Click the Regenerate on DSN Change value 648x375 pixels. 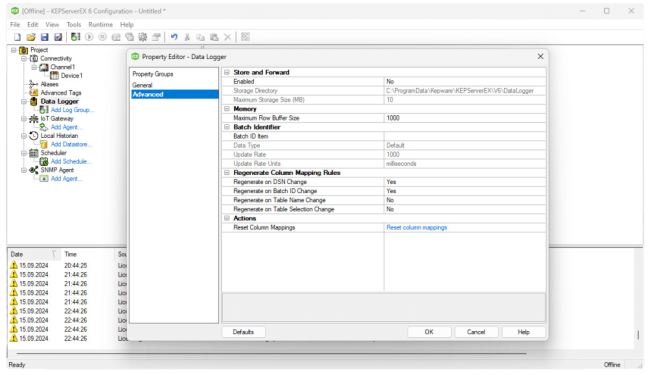click(x=465, y=182)
